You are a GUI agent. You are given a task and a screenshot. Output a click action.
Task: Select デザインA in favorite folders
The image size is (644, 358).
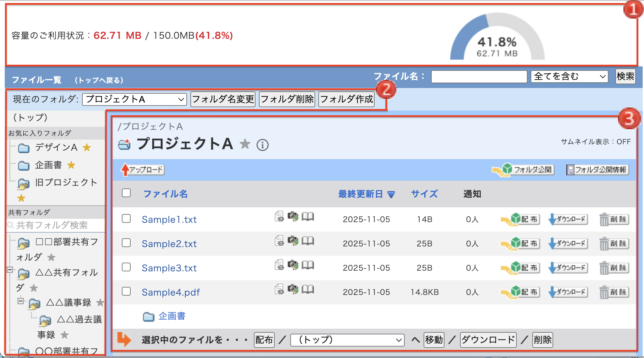pos(56,147)
